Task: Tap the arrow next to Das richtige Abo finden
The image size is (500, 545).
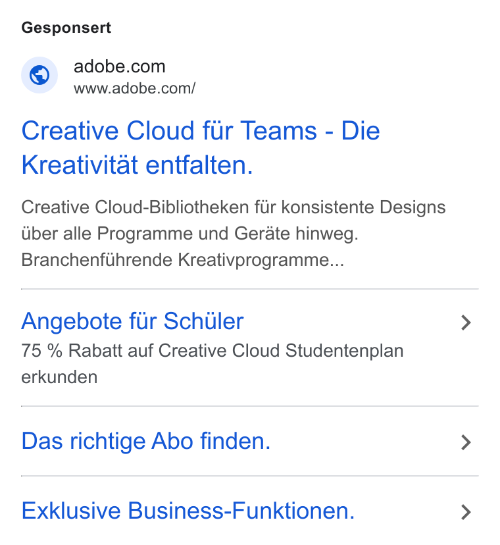Action: click(466, 442)
